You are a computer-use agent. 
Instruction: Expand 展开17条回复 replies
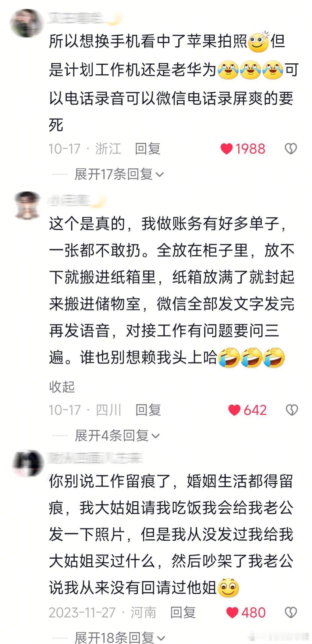(x=119, y=174)
